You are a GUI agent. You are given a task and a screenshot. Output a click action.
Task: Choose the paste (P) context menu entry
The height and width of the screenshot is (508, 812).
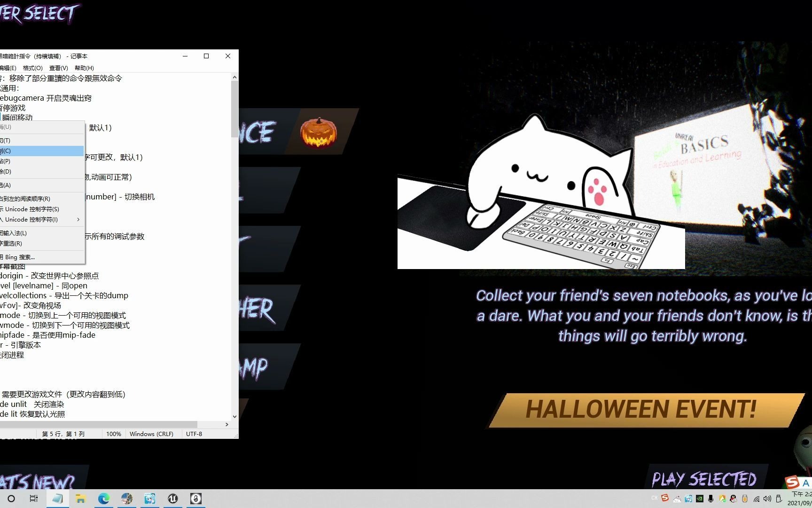coord(42,161)
